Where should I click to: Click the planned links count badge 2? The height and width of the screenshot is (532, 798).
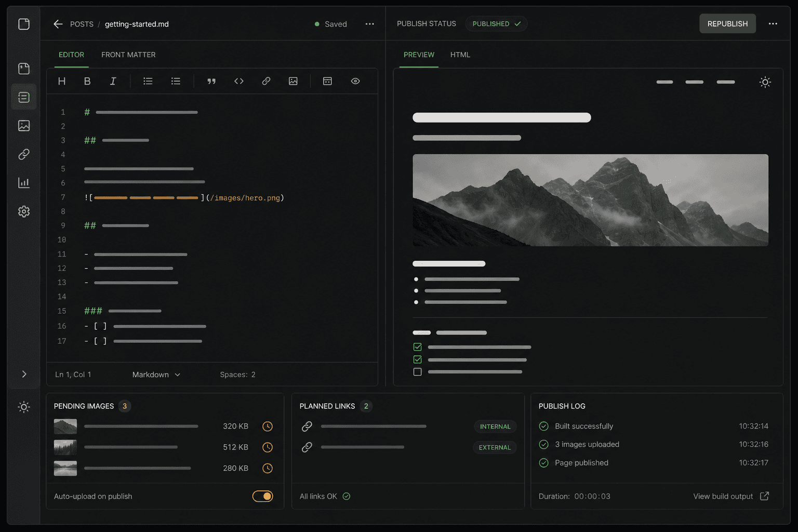coord(366,406)
